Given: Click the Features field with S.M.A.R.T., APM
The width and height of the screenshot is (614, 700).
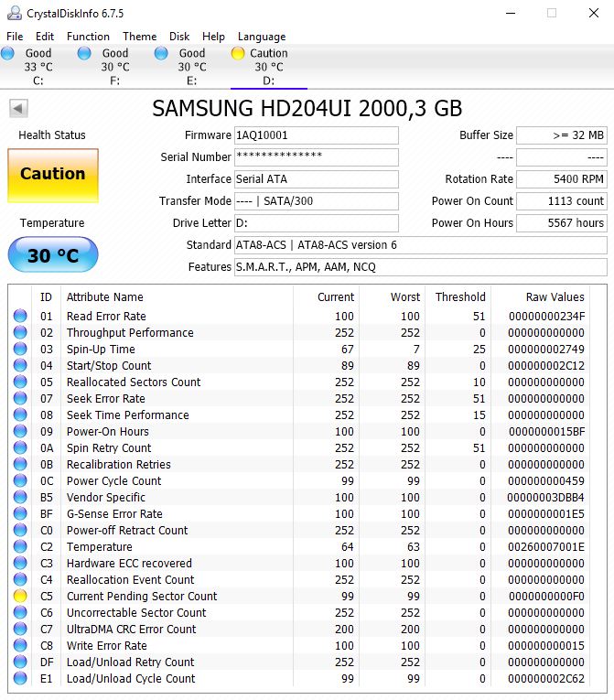Looking at the screenshot, I should pyautogui.click(x=421, y=267).
